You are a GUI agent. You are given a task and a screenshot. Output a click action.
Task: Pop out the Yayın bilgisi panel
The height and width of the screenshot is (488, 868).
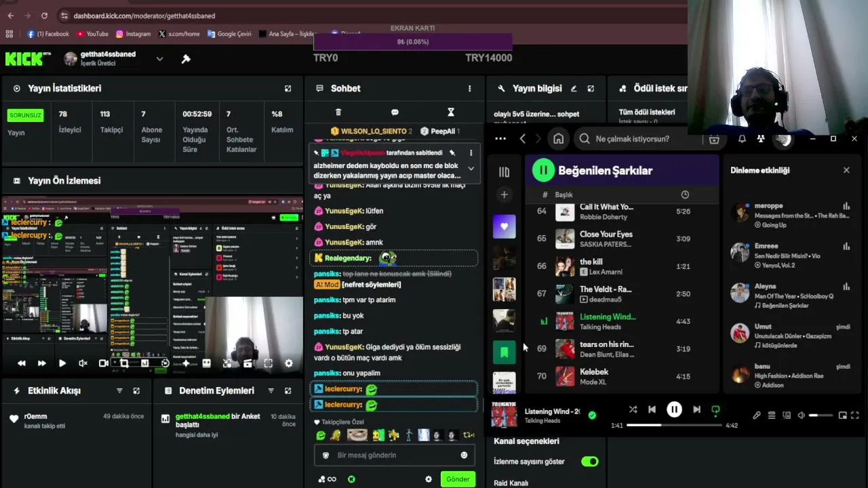coord(591,89)
